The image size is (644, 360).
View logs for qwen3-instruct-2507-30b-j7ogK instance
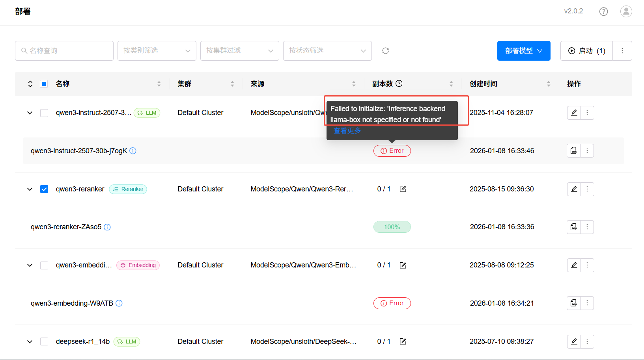tap(574, 150)
